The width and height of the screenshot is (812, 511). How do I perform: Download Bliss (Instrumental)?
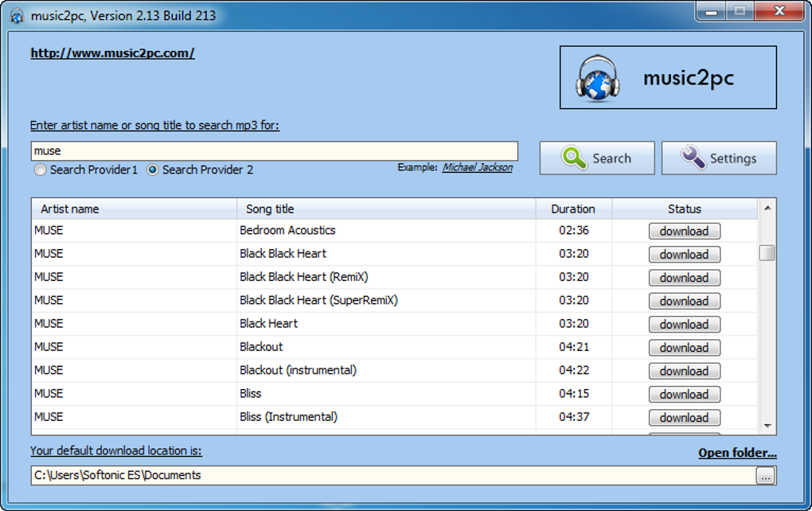pyautogui.click(x=684, y=417)
